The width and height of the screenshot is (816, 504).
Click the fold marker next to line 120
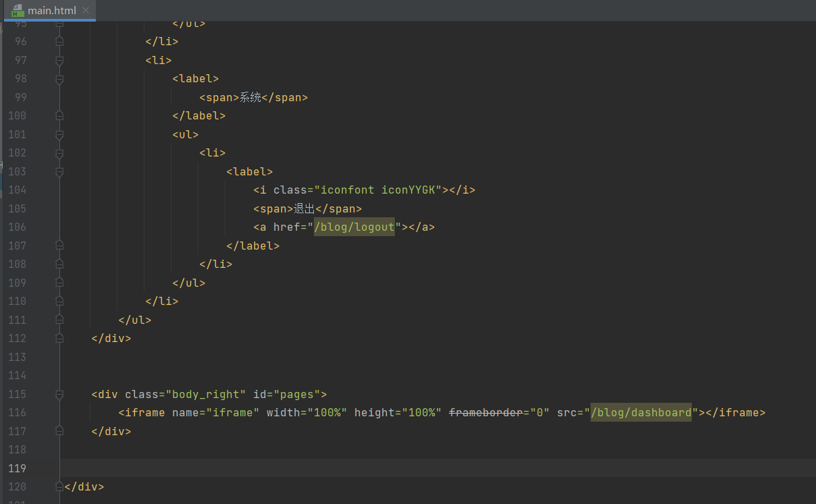click(x=59, y=486)
